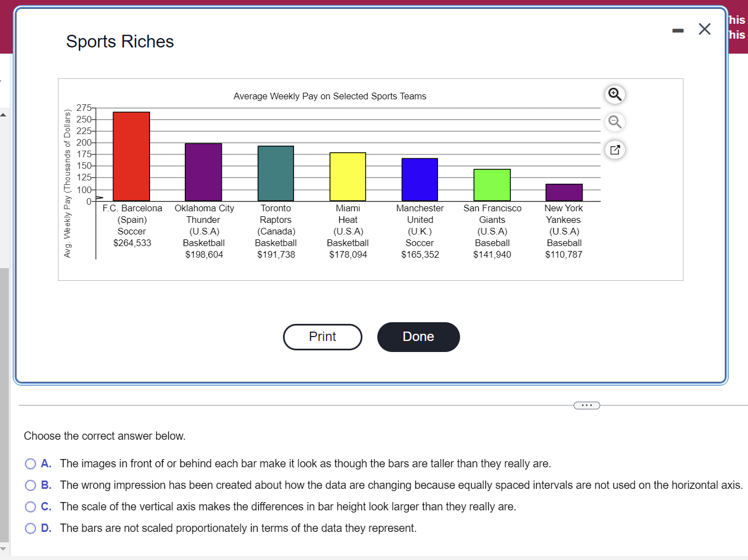Click the $178,094 value label

[348, 255]
